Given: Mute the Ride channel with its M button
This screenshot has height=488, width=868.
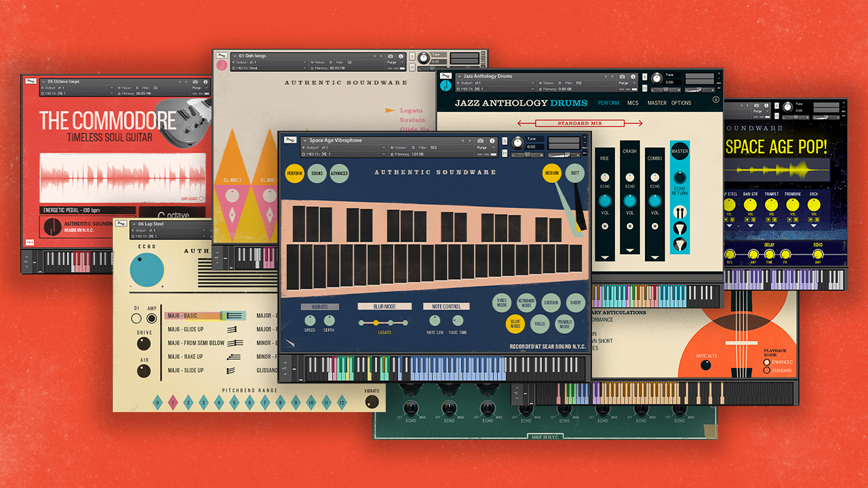Looking at the screenshot, I should (604, 226).
